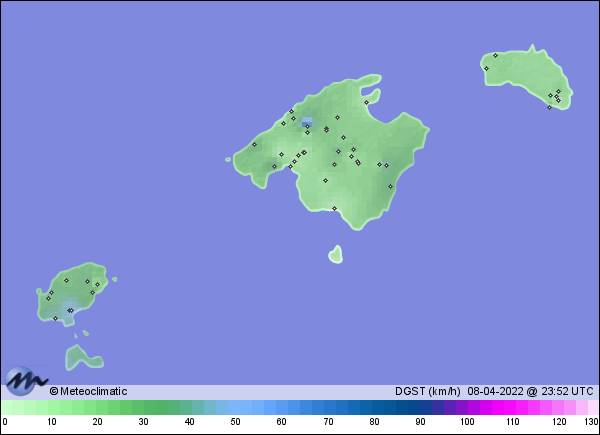Screen dimensions: 600x435
Task: Click the 130 legend label
Action: click(x=591, y=422)
